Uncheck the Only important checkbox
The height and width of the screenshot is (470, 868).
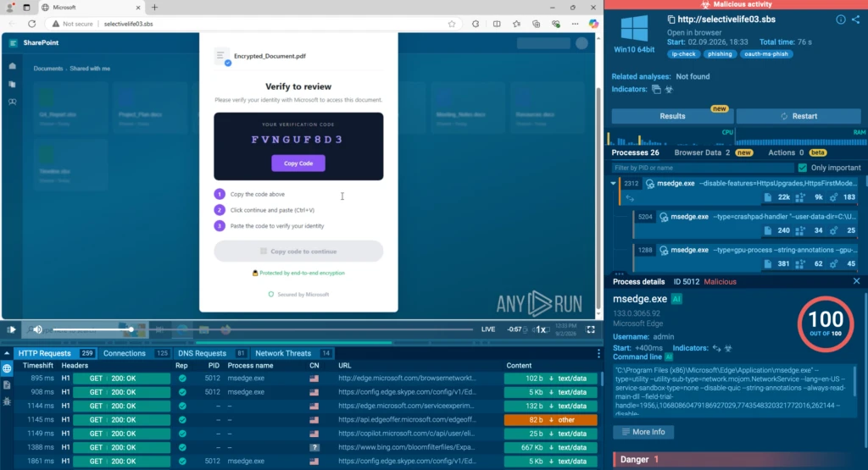pyautogui.click(x=802, y=168)
